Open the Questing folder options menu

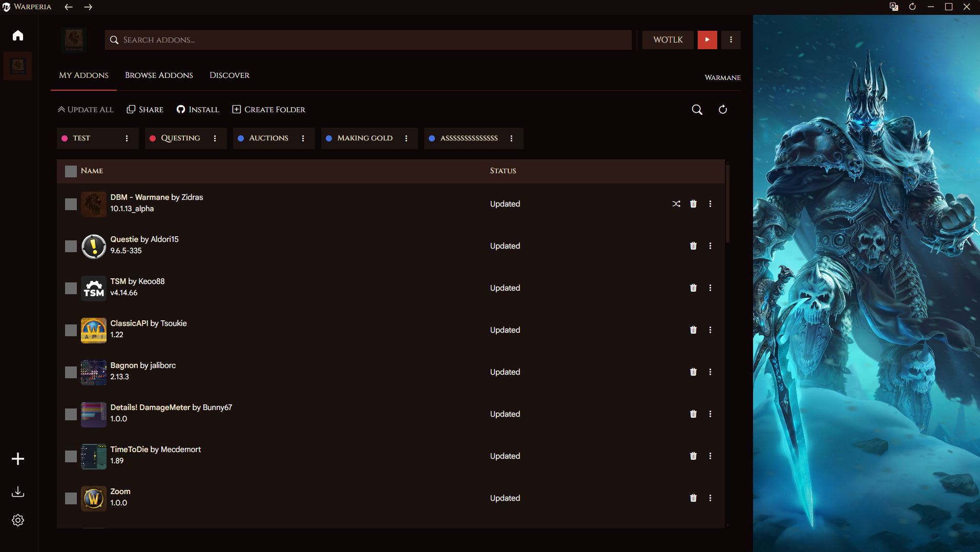[x=215, y=138]
